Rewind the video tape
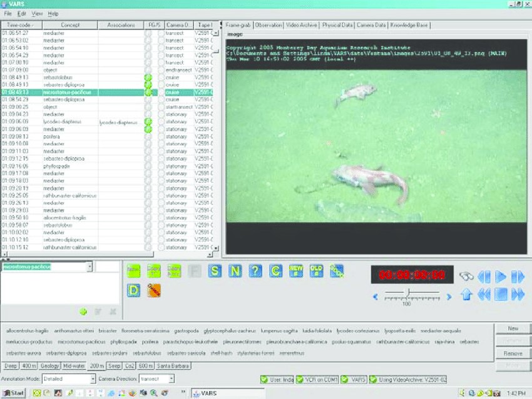Screen dimensions: 532x399 [x=484, y=295]
